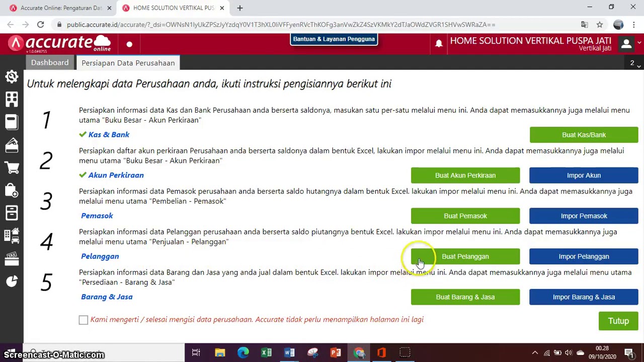Open the Office app in taskbar
644x362 pixels.
click(382, 352)
